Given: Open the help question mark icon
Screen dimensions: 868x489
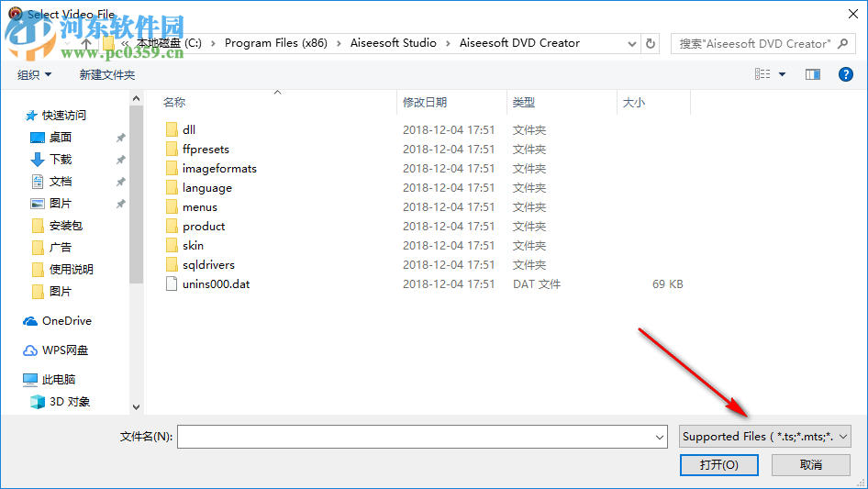Looking at the screenshot, I should click(x=845, y=74).
